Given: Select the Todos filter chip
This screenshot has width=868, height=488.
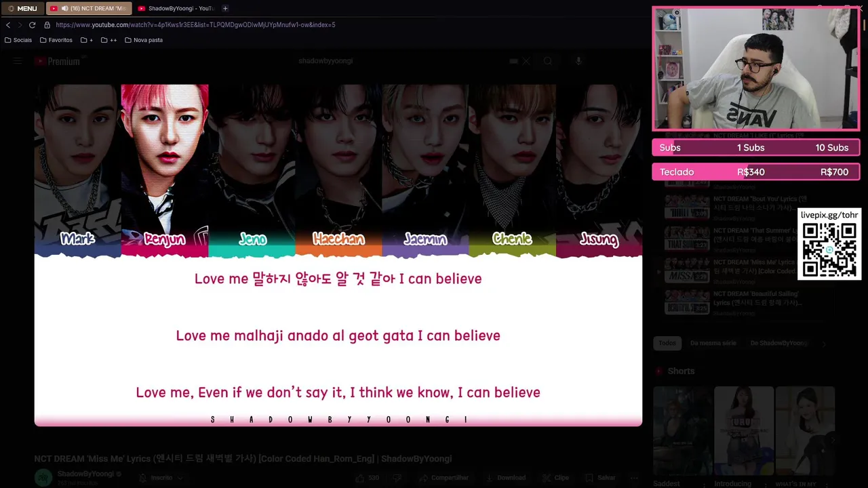Looking at the screenshot, I should (667, 344).
